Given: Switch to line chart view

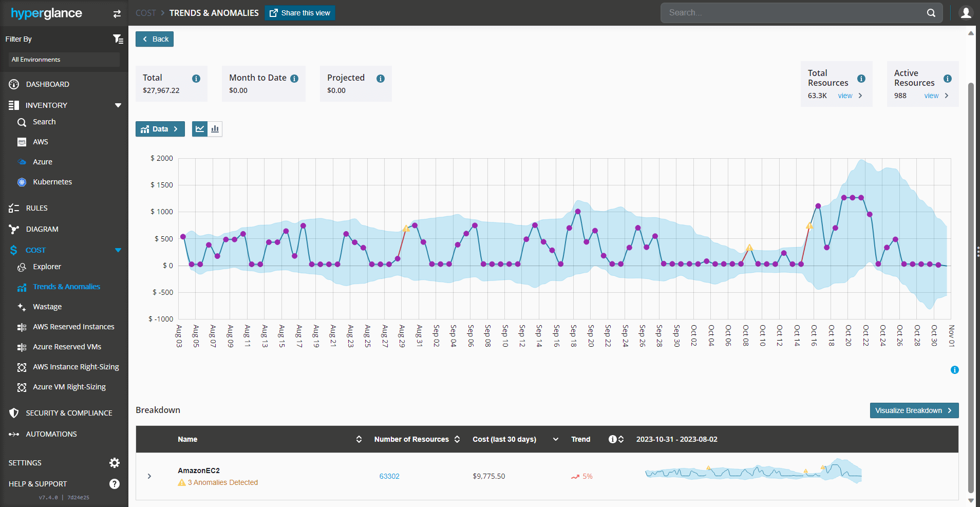Looking at the screenshot, I should 200,129.
